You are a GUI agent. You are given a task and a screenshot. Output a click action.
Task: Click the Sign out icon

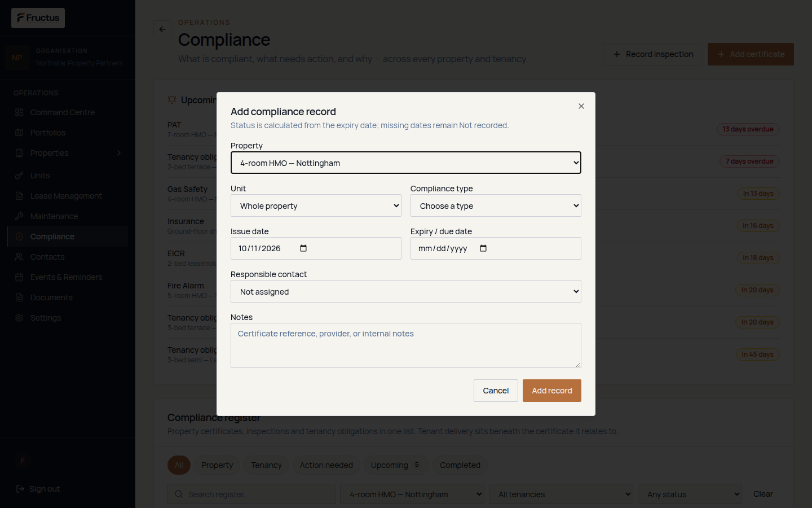point(20,489)
